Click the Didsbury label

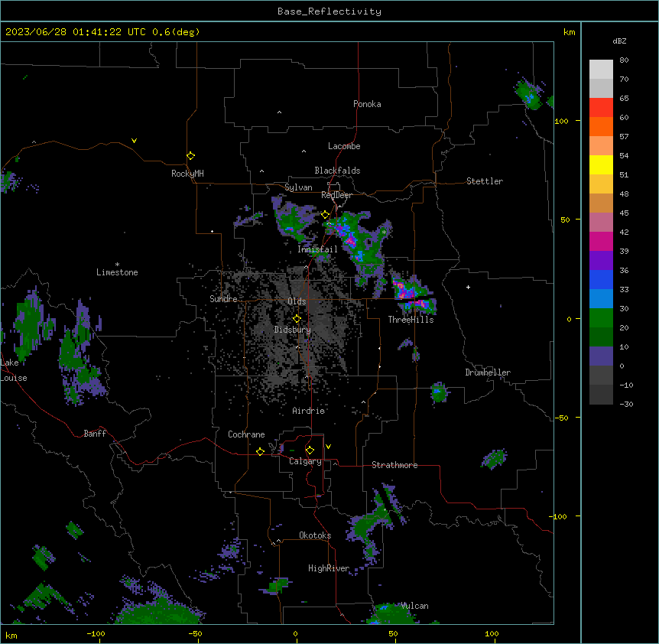(292, 330)
